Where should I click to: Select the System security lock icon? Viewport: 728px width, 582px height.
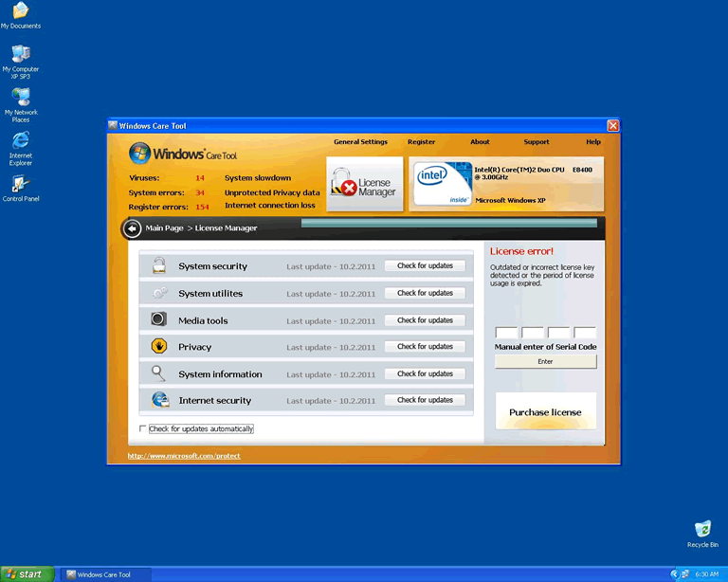[x=159, y=266]
